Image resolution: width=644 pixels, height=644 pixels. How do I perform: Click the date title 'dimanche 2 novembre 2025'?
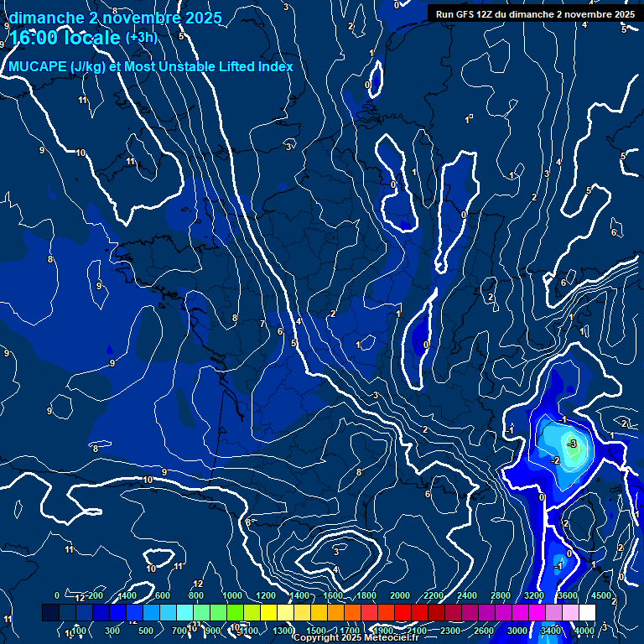pos(116,18)
